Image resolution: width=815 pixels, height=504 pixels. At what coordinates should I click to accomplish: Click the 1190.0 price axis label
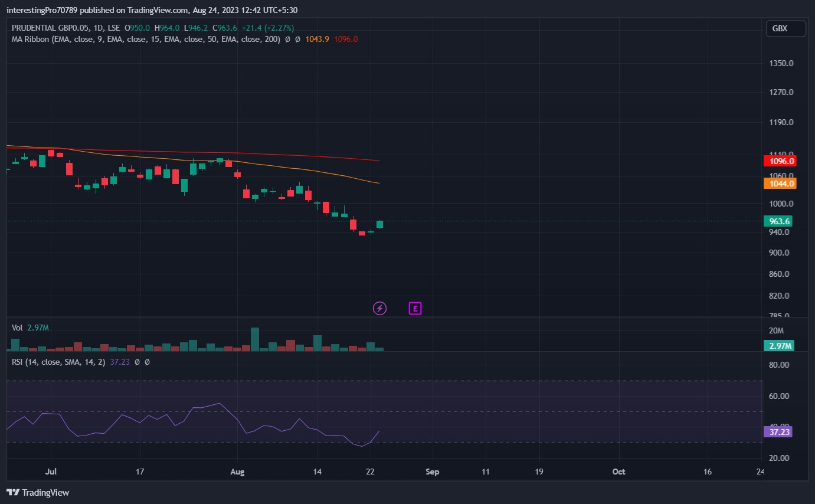(x=781, y=123)
